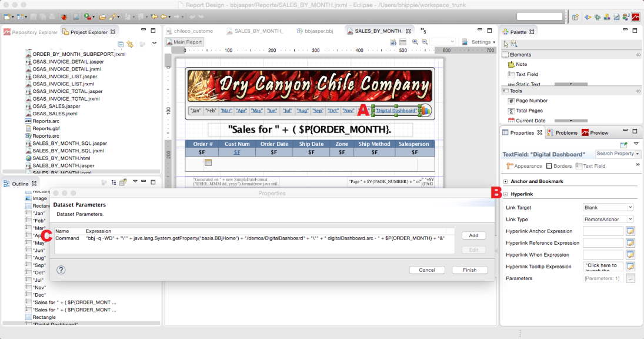The image size is (644, 339).
Task: Select the arrow selection tool in Palette
Action: [506, 44]
